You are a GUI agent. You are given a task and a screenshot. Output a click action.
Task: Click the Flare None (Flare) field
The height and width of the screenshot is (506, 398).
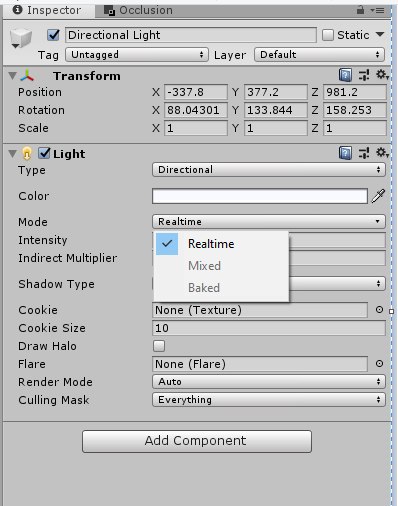point(260,364)
